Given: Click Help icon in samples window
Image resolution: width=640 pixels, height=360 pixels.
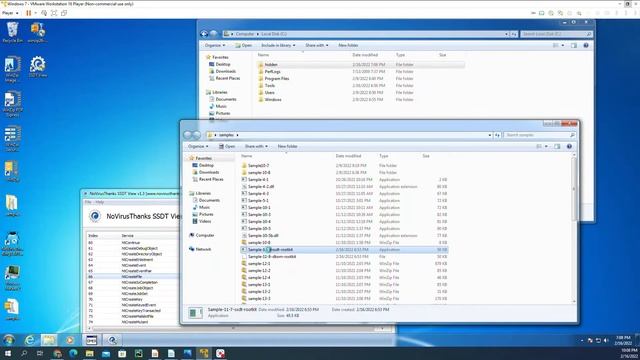Looking at the screenshot, I should point(569,146).
